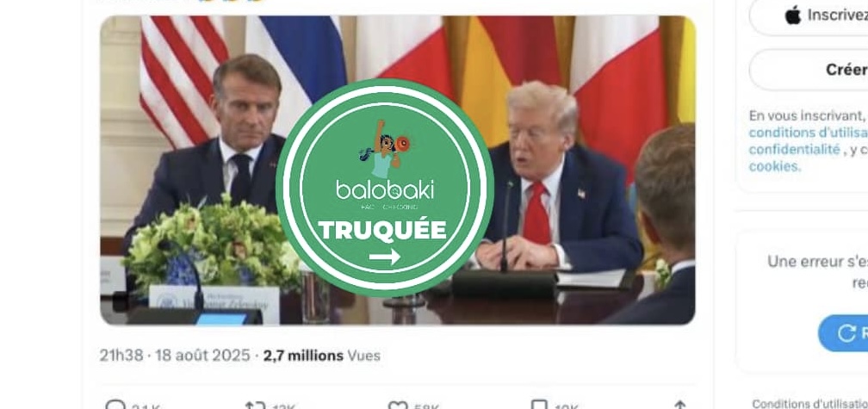Click the blue retry button
The height and width of the screenshot is (409, 868).
click(x=843, y=333)
